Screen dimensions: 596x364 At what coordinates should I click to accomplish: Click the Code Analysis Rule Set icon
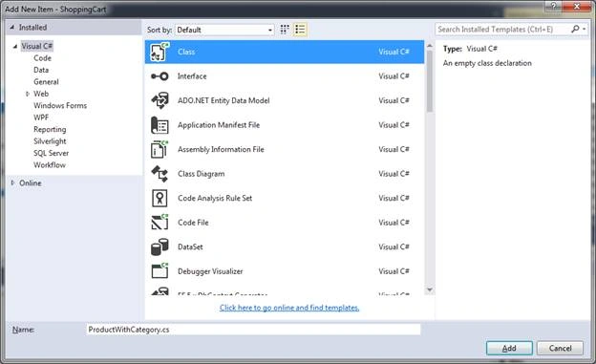160,198
